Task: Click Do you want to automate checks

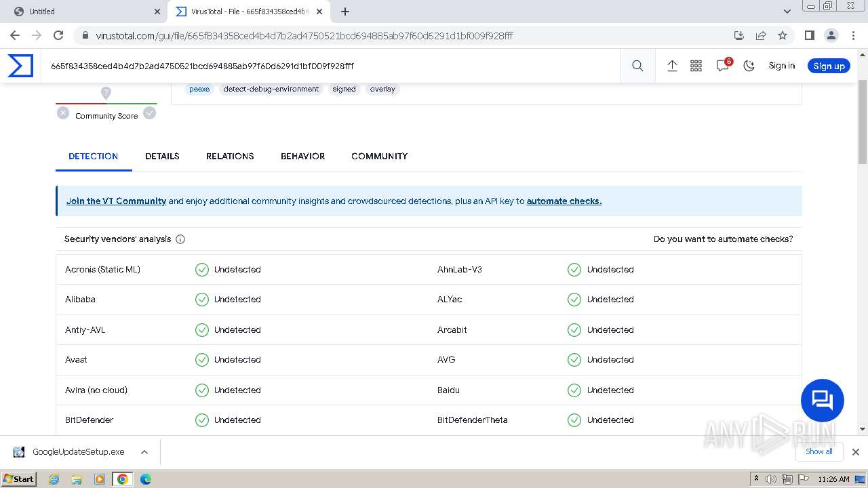Action: click(723, 239)
